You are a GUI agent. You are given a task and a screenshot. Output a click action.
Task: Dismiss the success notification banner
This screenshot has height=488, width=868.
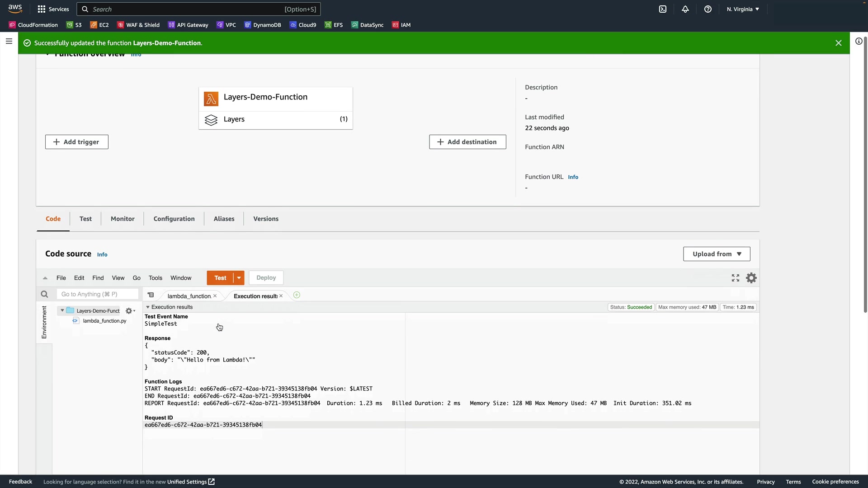838,43
